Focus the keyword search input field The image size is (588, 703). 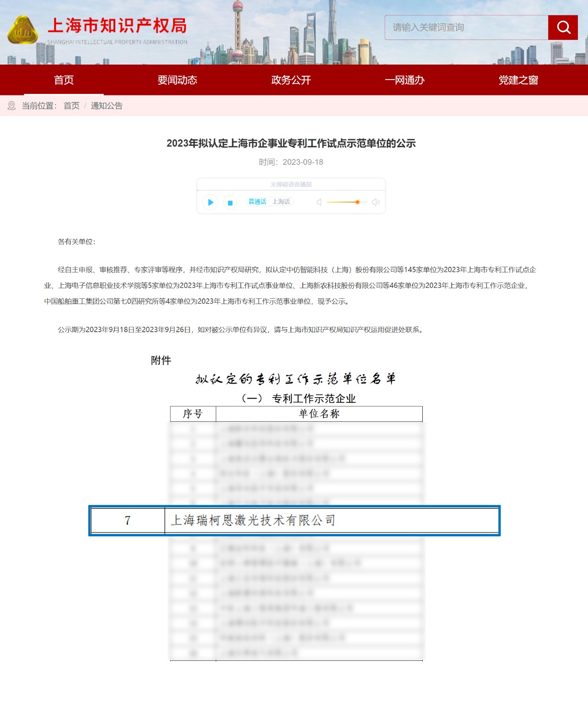pyautogui.click(x=466, y=28)
